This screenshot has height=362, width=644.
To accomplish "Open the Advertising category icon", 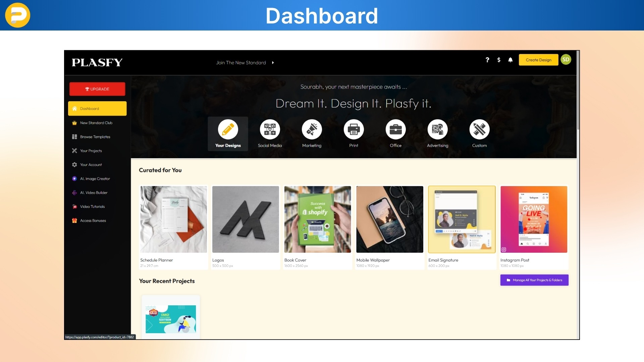I will click(437, 129).
